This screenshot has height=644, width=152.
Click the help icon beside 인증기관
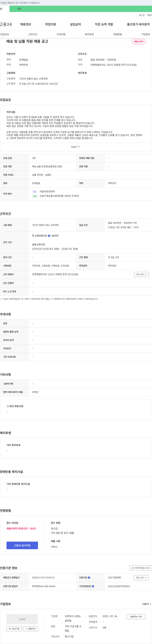(x=89, y=577)
